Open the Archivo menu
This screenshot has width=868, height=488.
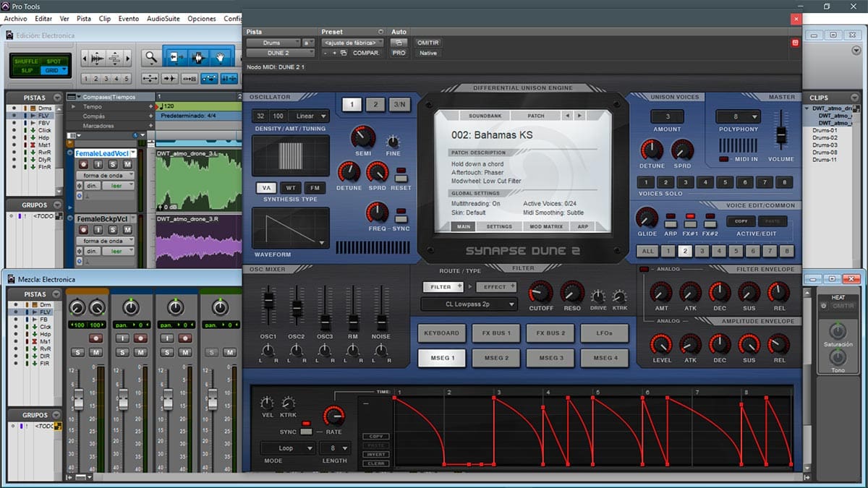[16, 18]
